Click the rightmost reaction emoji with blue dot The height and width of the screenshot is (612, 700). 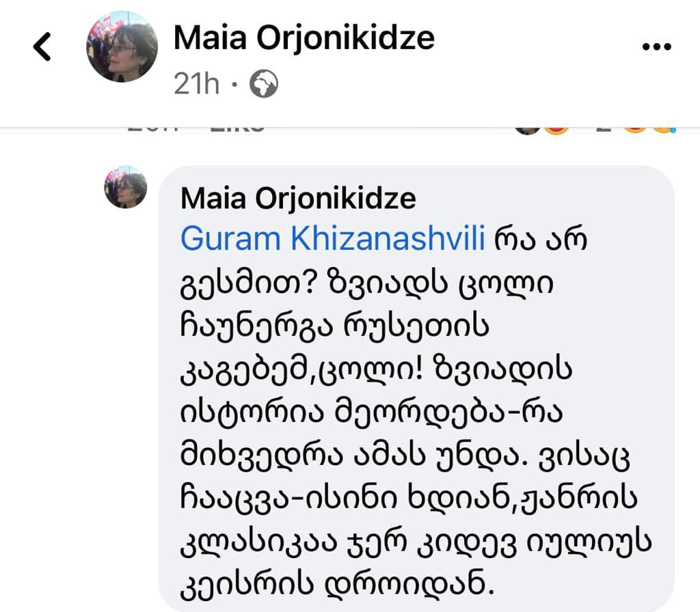pyautogui.click(x=664, y=130)
